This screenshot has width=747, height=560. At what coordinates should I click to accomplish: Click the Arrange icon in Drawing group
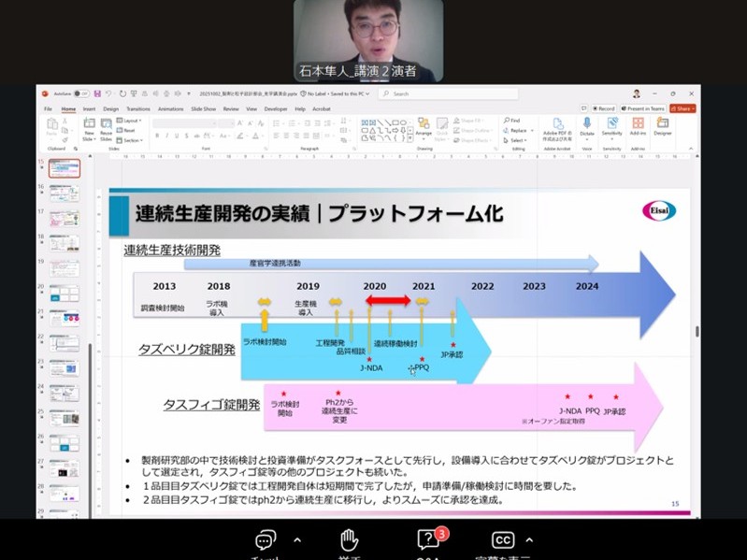click(x=423, y=127)
